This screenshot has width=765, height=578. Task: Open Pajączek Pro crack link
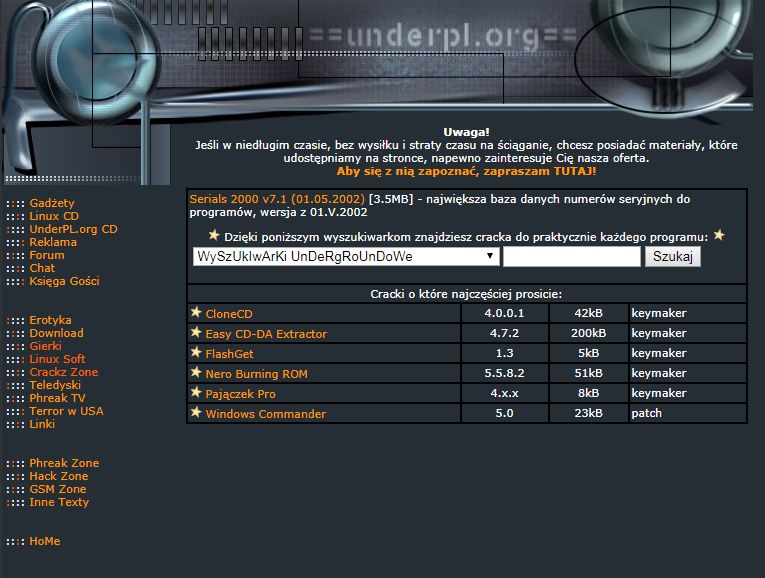241,394
